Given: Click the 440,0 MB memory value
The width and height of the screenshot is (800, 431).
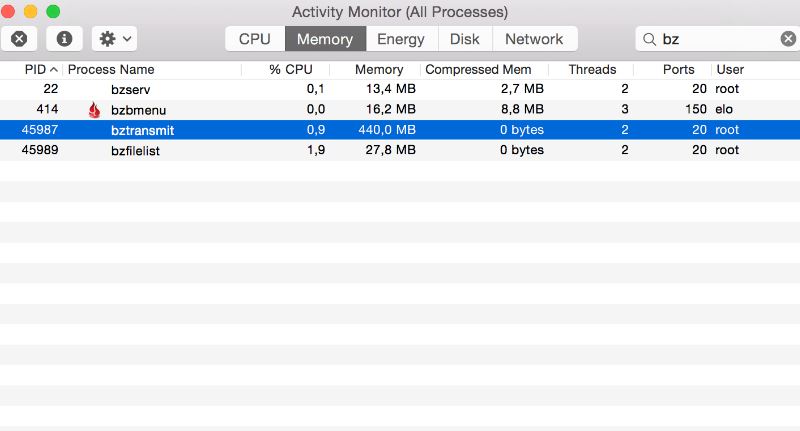Looking at the screenshot, I should (387, 130).
